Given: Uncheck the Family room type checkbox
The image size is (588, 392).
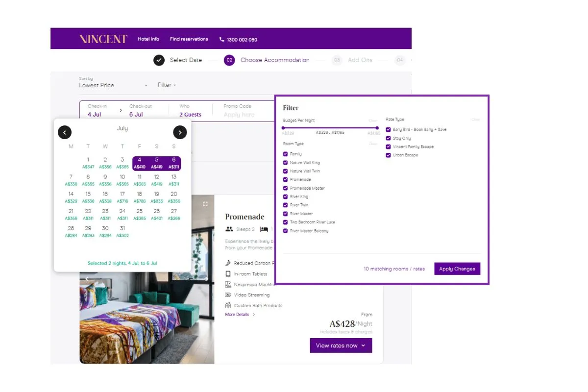Looking at the screenshot, I should [x=285, y=154].
